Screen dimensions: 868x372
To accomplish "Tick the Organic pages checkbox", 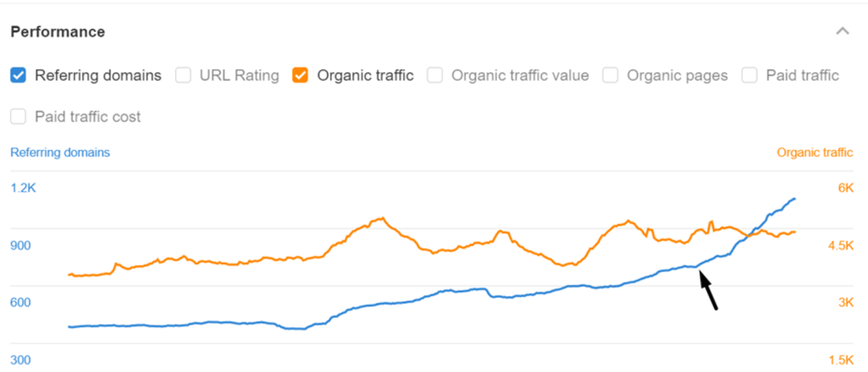I will tap(611, 76).
